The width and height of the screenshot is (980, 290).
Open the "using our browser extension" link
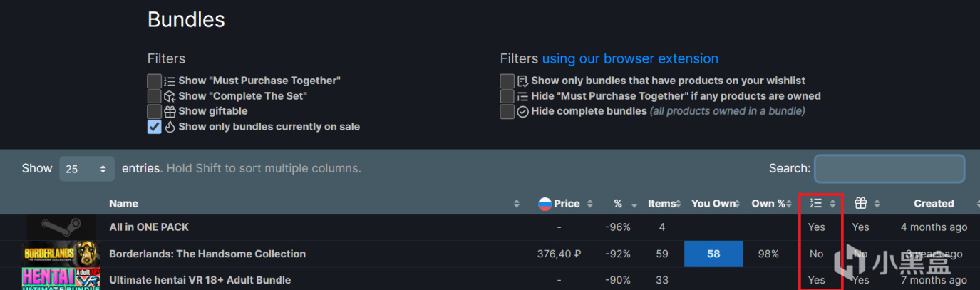pos(630,58)
